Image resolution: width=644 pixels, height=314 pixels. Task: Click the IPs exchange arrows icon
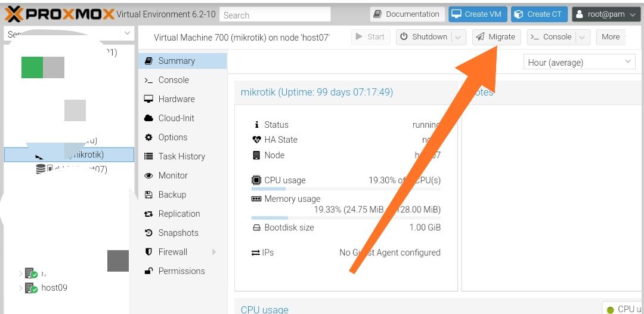point(256,253)
